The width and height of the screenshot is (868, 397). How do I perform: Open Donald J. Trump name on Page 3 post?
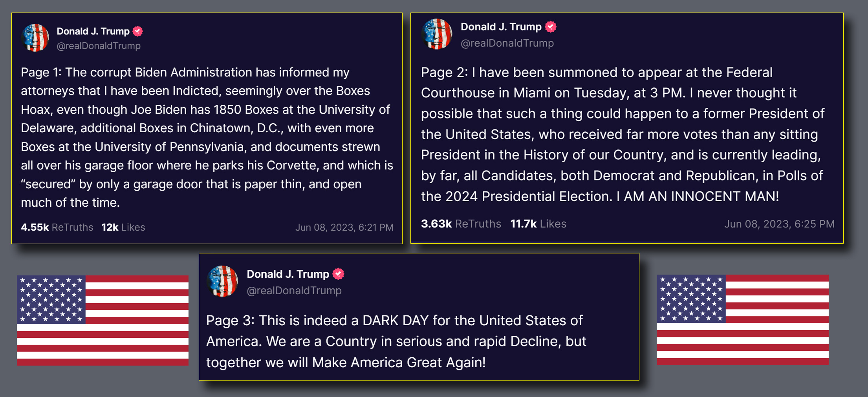288,274
